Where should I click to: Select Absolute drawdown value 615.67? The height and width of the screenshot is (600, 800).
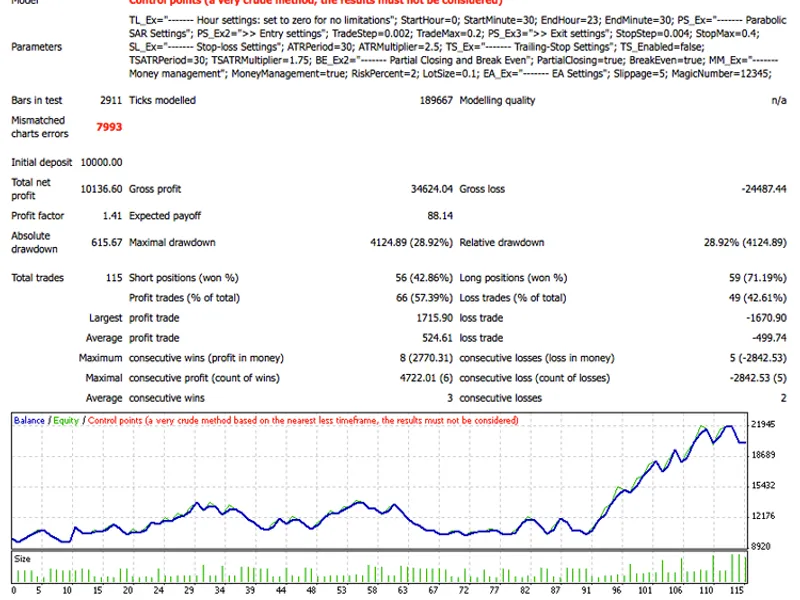pos(107,242)
